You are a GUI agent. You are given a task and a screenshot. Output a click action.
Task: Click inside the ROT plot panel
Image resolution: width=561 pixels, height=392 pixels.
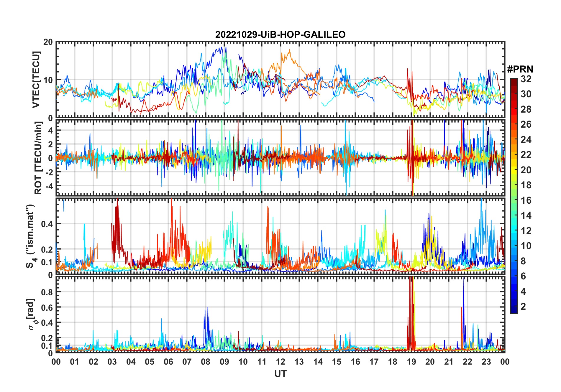(280, 158)
